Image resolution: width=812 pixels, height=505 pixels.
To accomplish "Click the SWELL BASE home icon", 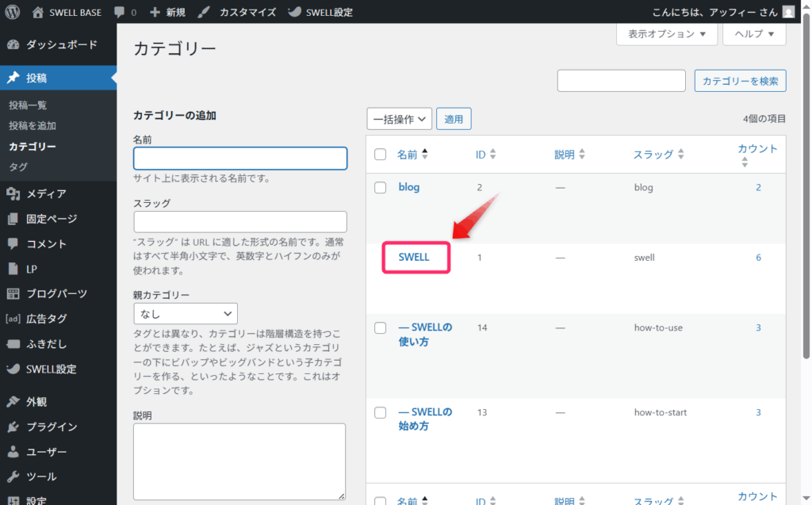I will [x=38, y=13].
